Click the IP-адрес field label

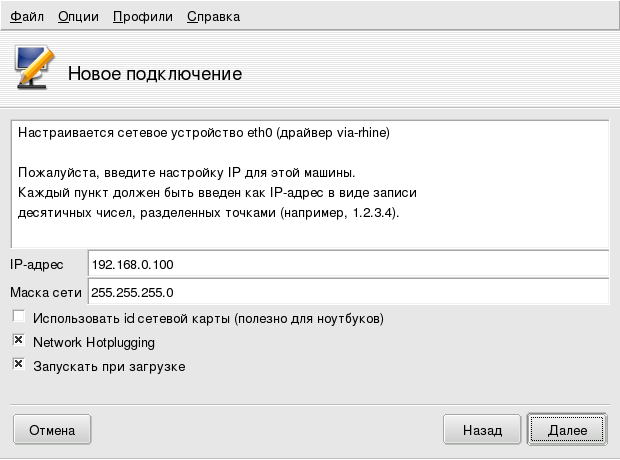(x=37, y=264)
